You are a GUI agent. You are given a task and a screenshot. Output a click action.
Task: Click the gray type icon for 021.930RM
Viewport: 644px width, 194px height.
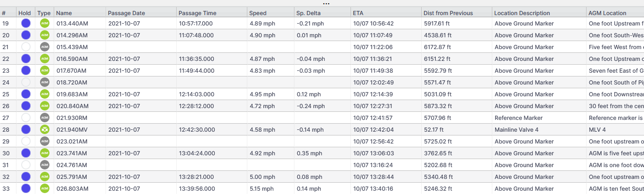[x=45, y=118]
